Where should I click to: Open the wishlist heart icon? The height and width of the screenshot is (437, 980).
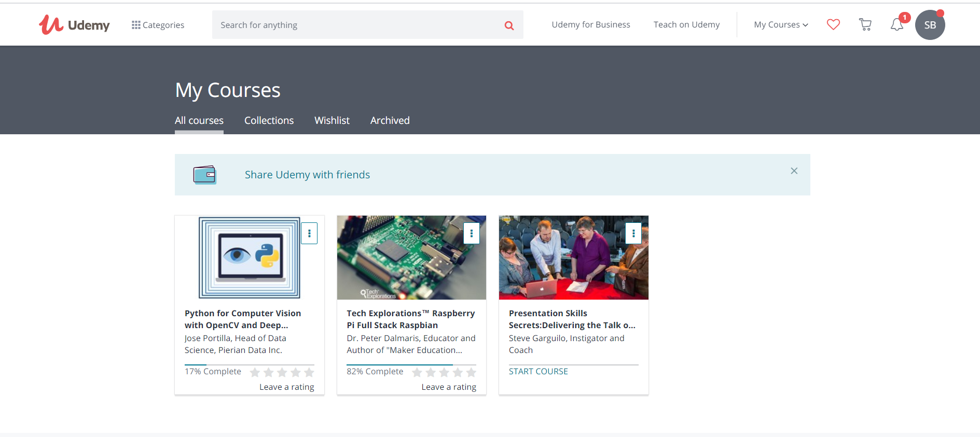click(x=833, y=24)
